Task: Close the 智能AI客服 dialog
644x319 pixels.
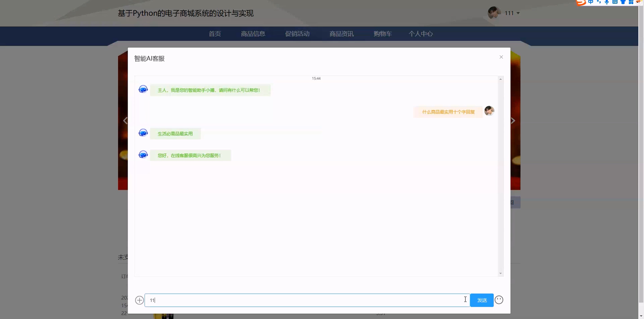Action: point(501,57)
